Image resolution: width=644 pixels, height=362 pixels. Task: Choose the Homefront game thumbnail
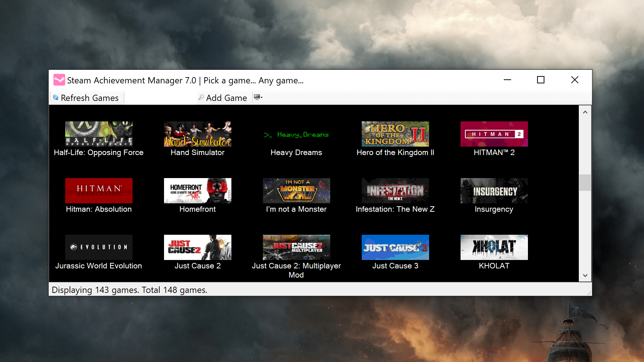198,191
